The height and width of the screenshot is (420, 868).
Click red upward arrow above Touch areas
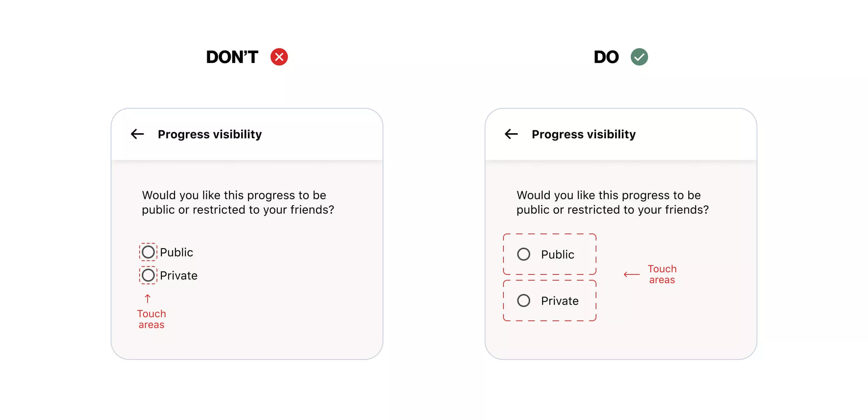point(148,299)
